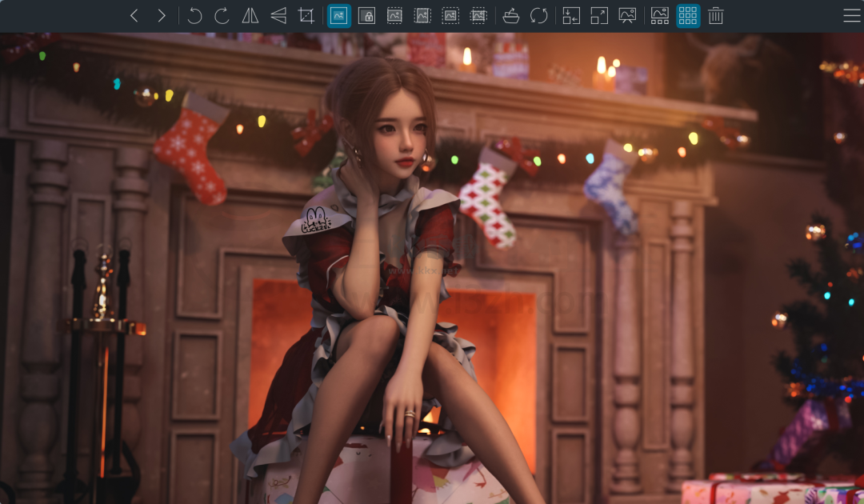Start slideshow with the presentation screen icon
Image resolution: width=864 pixels, height=504 pixels.
click(627, 15)
